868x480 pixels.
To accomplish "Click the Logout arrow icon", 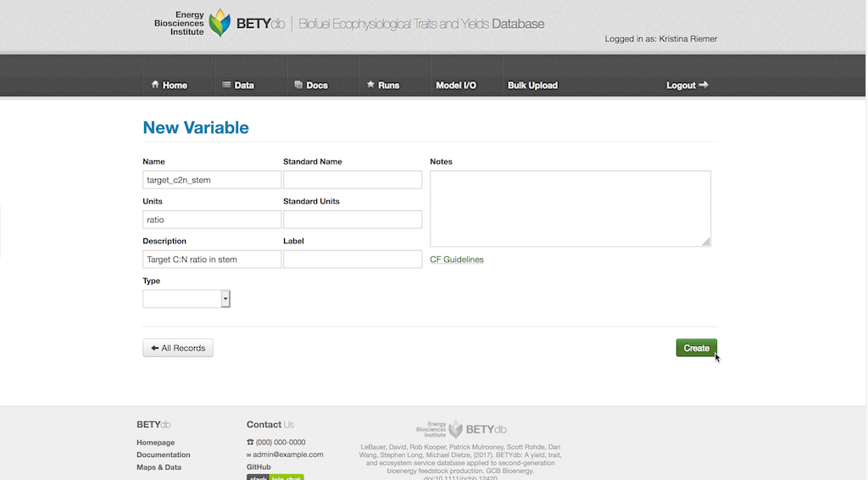I will tap(703, 85).
